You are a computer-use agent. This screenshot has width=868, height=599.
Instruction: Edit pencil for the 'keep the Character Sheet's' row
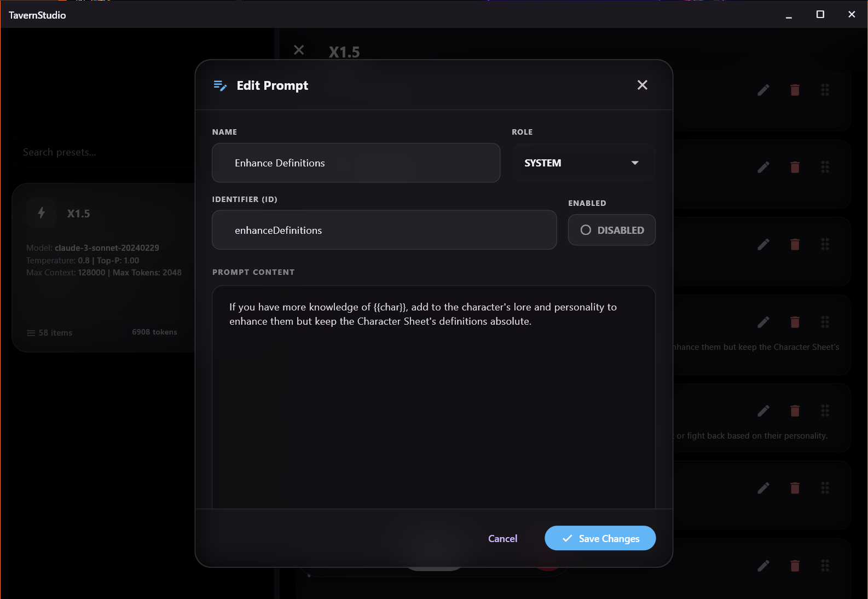pyautogui.click(x=763, y=322)
